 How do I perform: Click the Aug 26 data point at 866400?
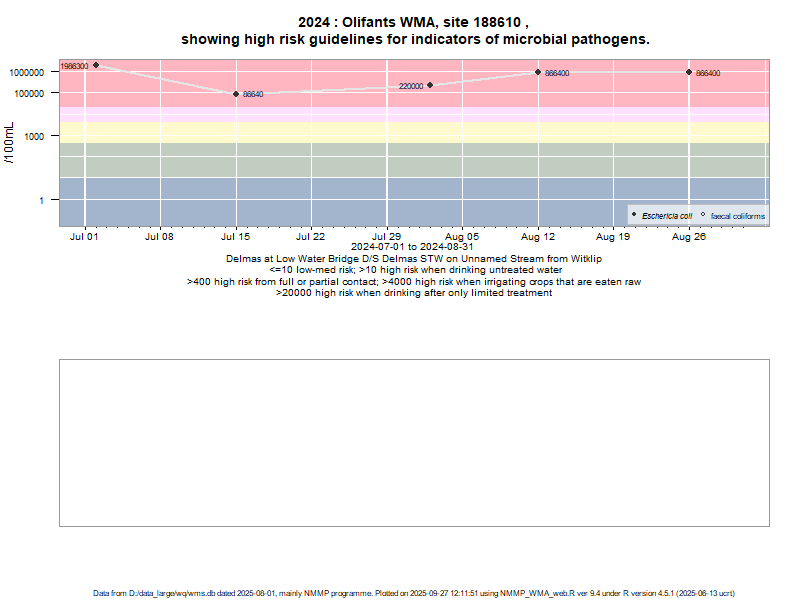689,72
